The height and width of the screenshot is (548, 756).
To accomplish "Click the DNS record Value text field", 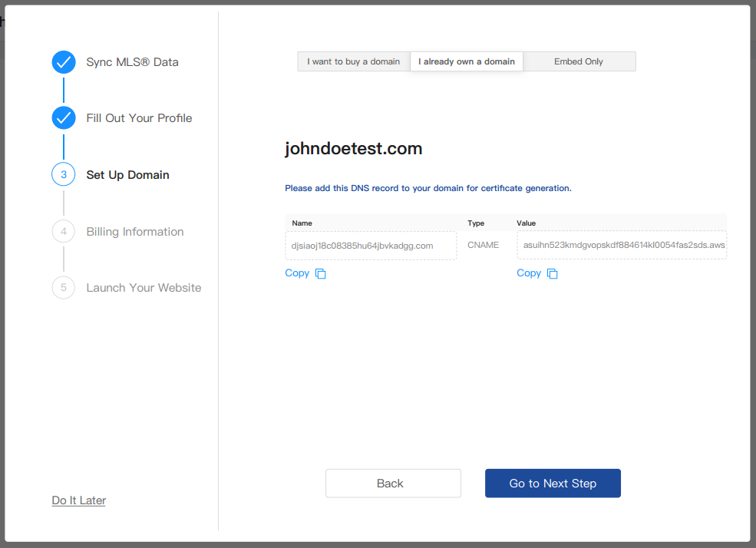I will click(622, 246).
